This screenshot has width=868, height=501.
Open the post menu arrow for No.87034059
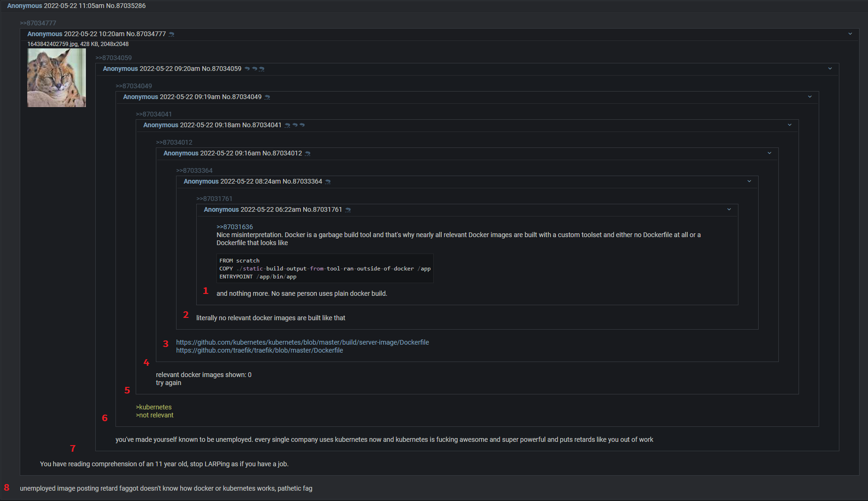tap(830, 69)
